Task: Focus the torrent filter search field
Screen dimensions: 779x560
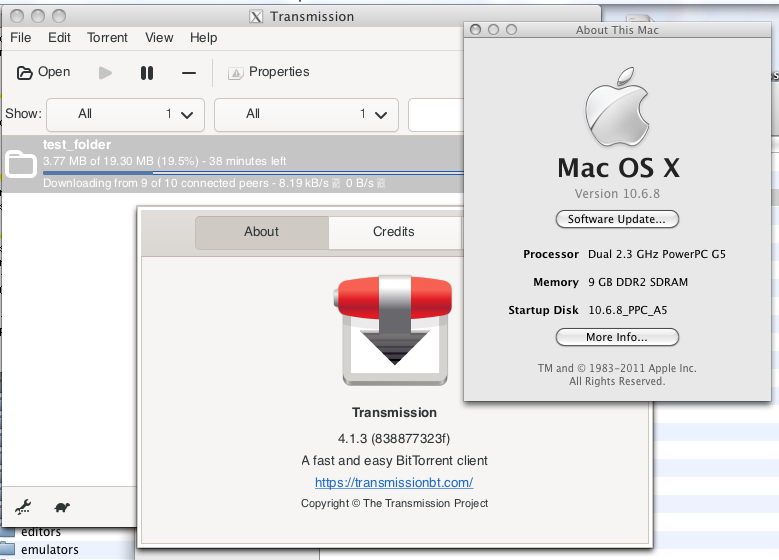Action: [x=436, y=115]
